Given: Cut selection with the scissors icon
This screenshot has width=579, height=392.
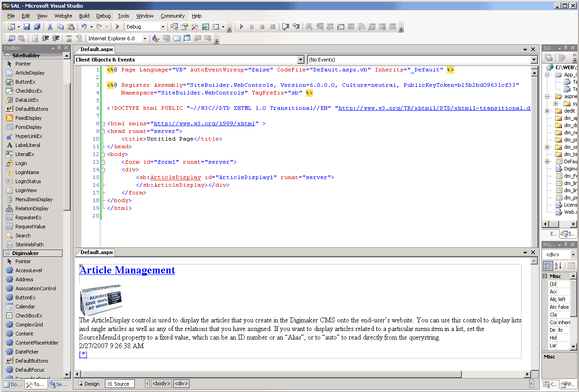Looking at the screenshot, I should point(50,27).
